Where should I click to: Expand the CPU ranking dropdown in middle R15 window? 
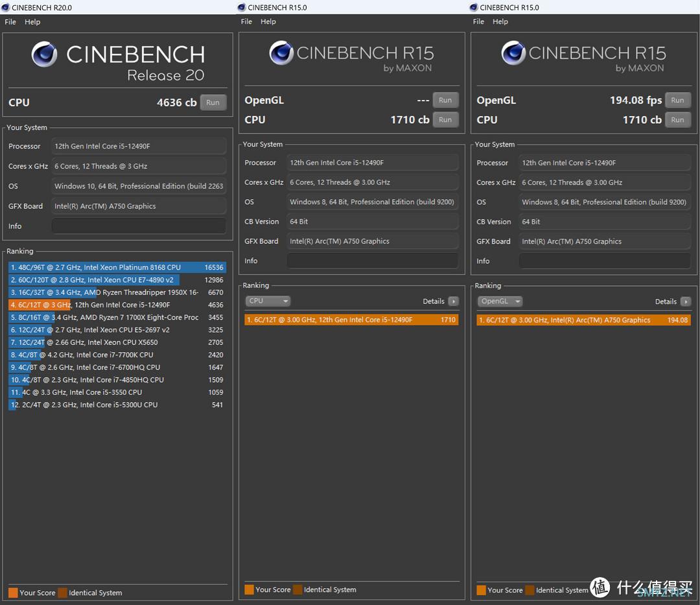(268, 302)
